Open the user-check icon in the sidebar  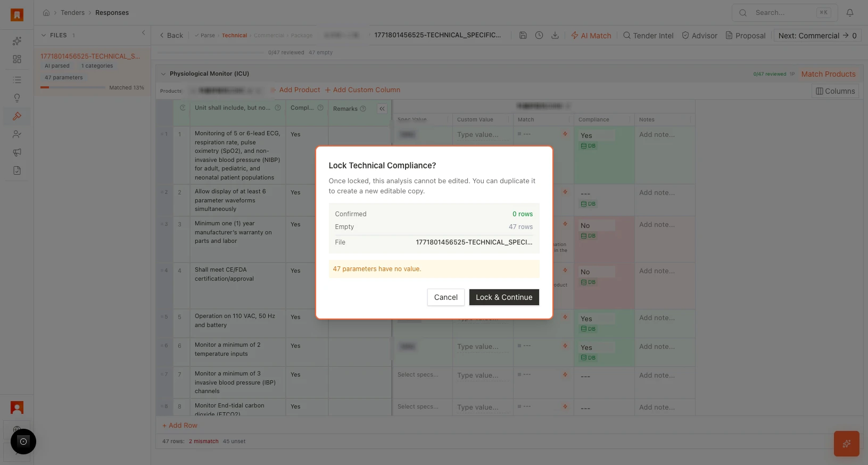point(17,134)
